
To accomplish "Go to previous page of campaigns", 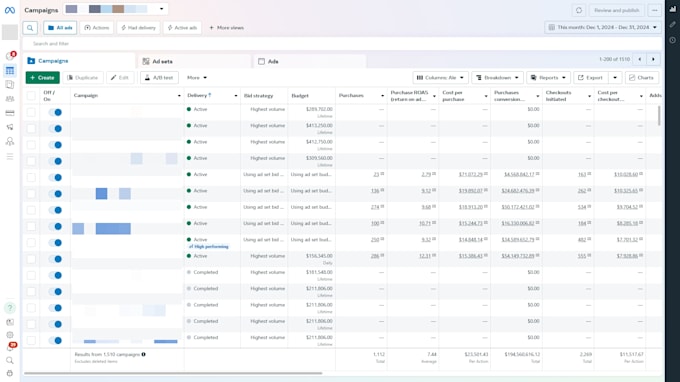I will (640, 59).
